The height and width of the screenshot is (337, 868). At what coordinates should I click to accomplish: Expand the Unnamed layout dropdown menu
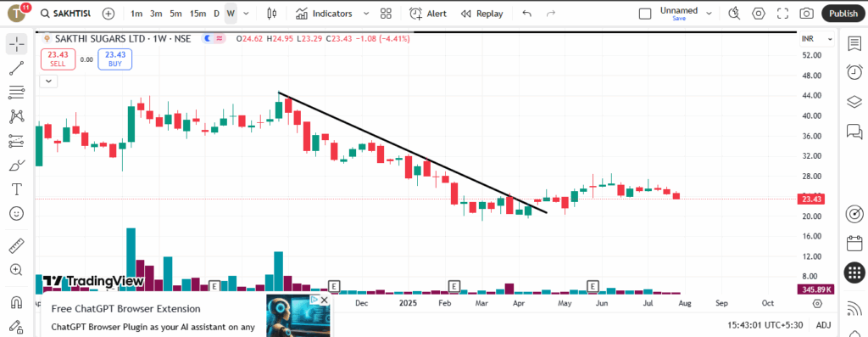coord(709,14)
